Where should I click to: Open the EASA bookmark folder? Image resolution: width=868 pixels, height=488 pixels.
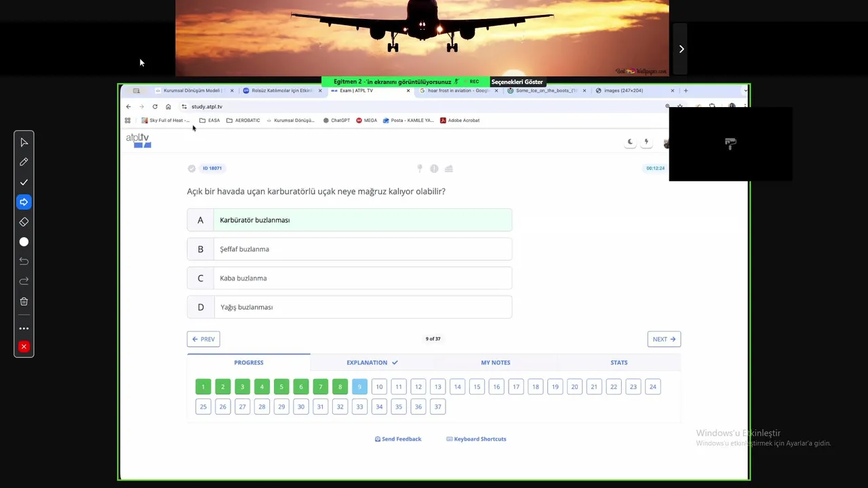click(210, 120)
